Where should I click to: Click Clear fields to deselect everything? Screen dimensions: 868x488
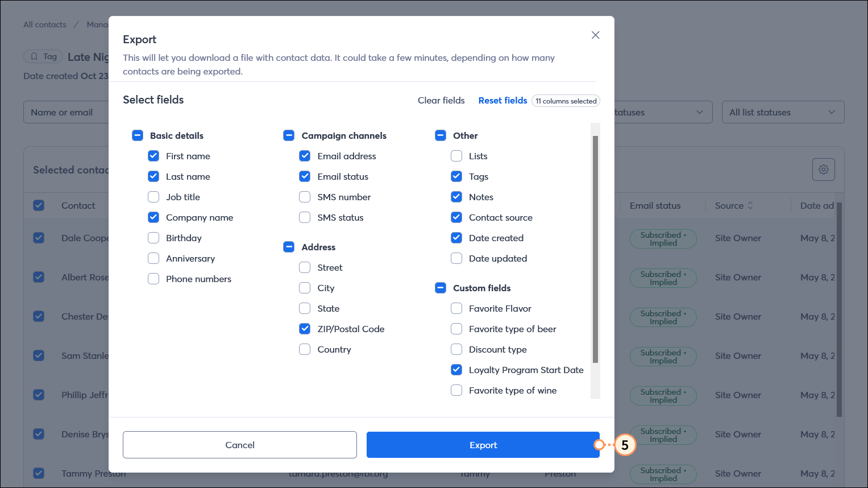[441, 100]
